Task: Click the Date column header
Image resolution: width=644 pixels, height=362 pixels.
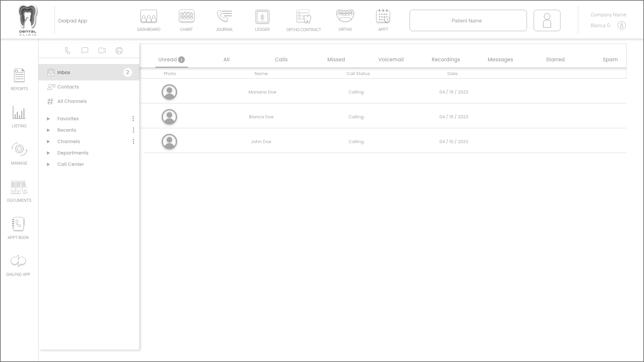Action: point(452,74)
